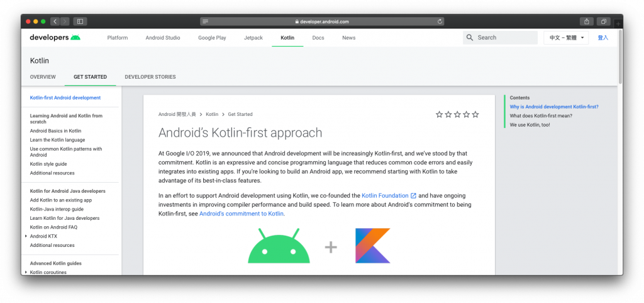Viewport: 644px width, 303px height.
Task: Show all tabs overview button
Action: coord(604,21)
